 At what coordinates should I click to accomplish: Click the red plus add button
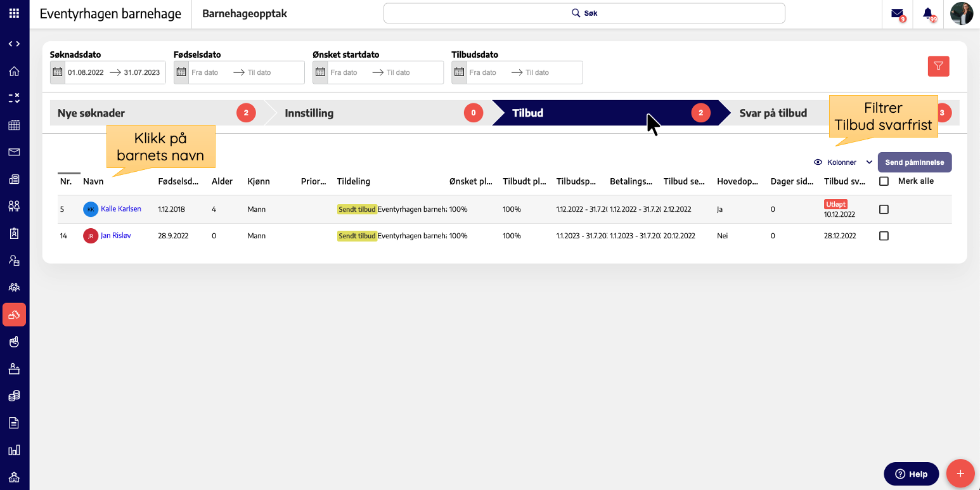[x=960, y=474]
